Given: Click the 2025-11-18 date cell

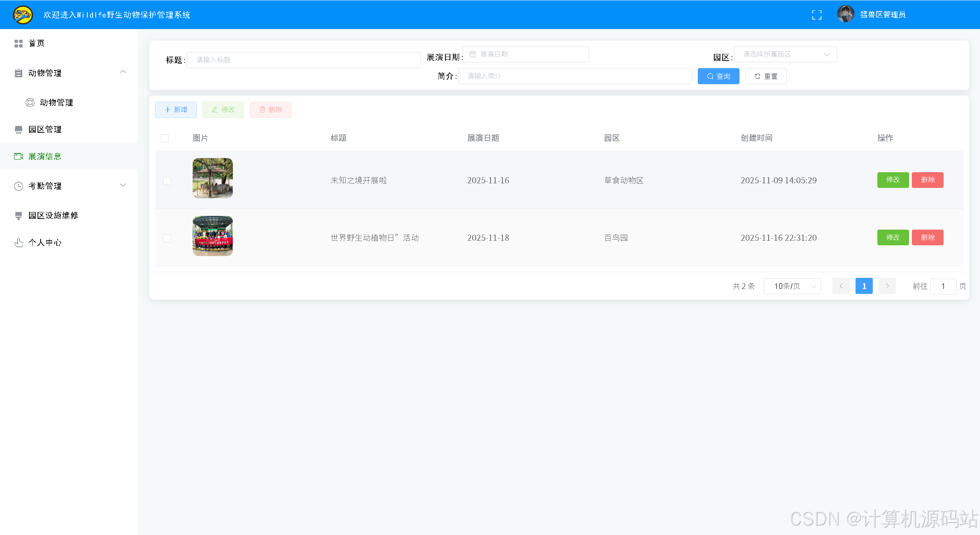Looking at the screenshot, I should coord(488,238).
